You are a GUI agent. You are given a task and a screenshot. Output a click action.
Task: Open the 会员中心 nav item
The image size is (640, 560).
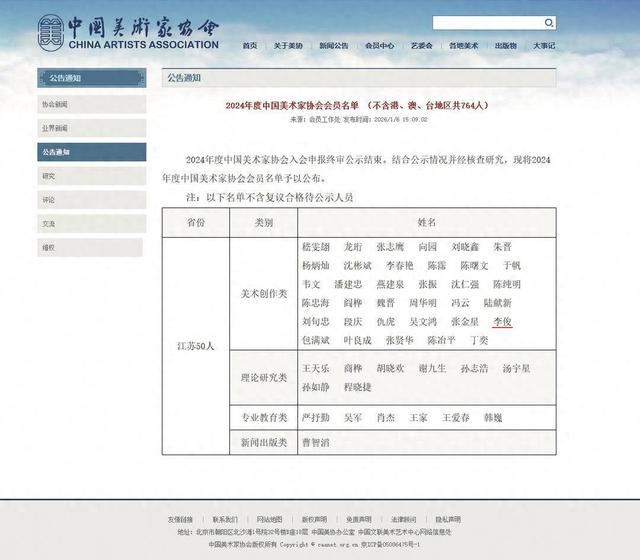pyautogui.click(x=379, y=46)
